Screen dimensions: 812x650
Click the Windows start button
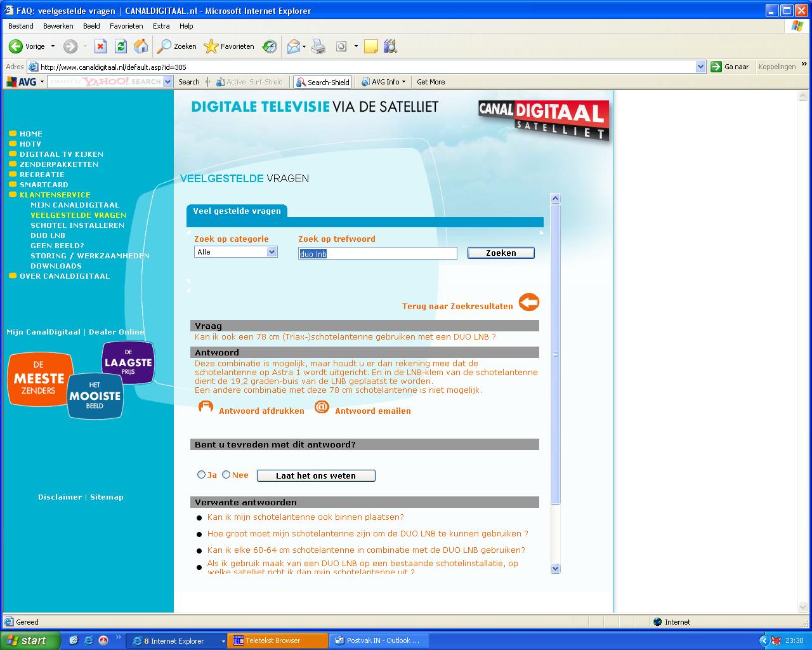30,640
